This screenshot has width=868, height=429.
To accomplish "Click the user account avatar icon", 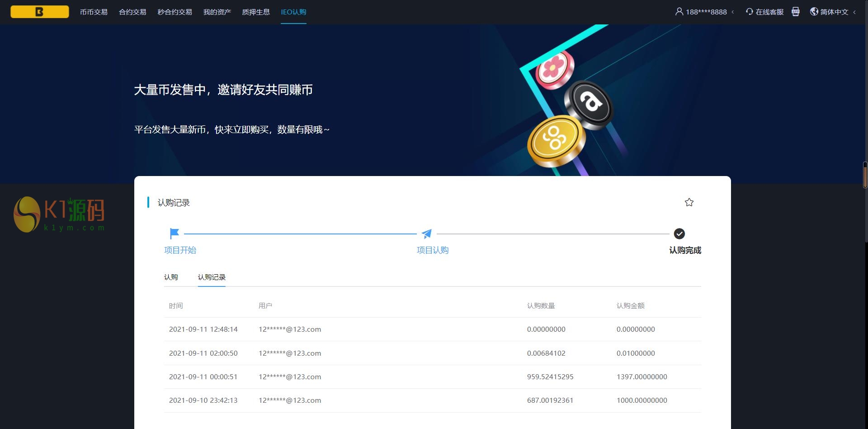I will [x=679, y=12].
